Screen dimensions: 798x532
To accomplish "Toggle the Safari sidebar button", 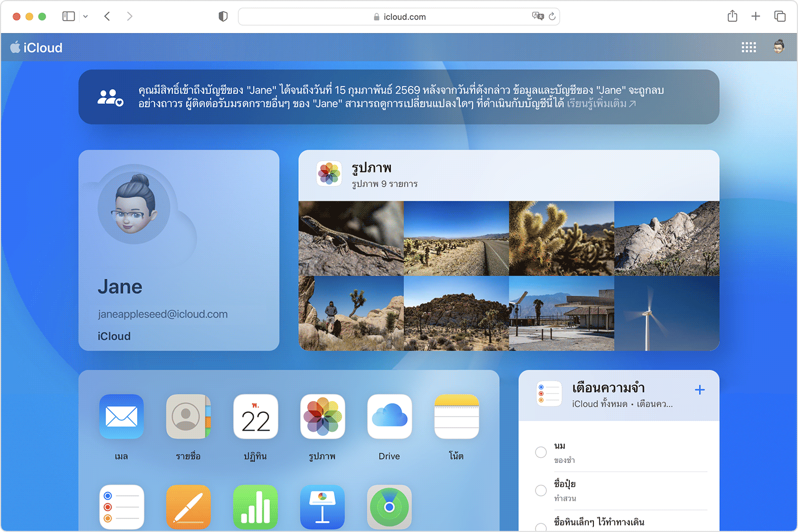I will (69, 16).
